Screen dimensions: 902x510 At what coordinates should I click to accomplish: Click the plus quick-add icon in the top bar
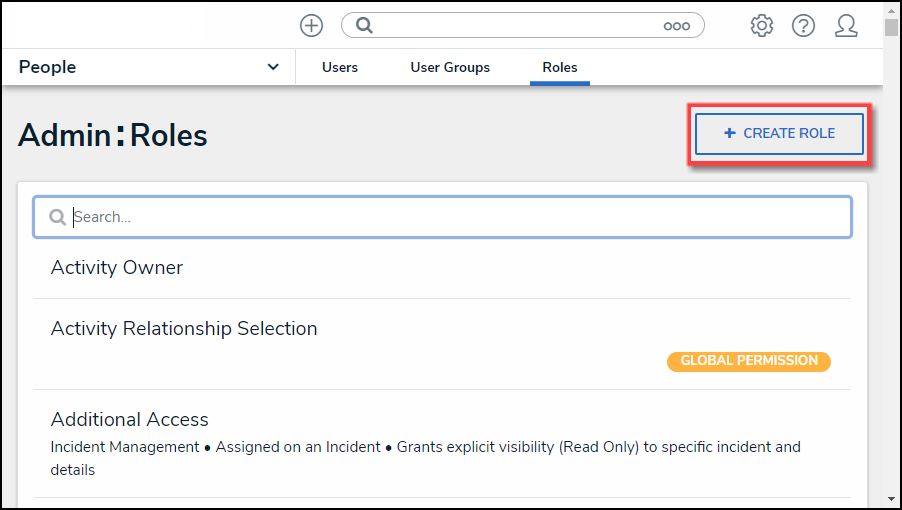pos(312,26)
